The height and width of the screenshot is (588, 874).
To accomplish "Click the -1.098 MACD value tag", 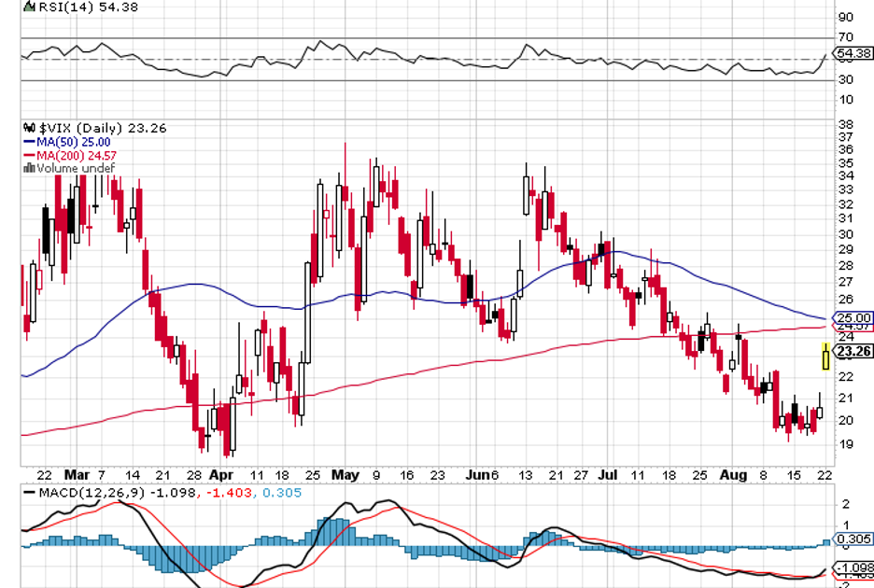I will coord(854,567).
